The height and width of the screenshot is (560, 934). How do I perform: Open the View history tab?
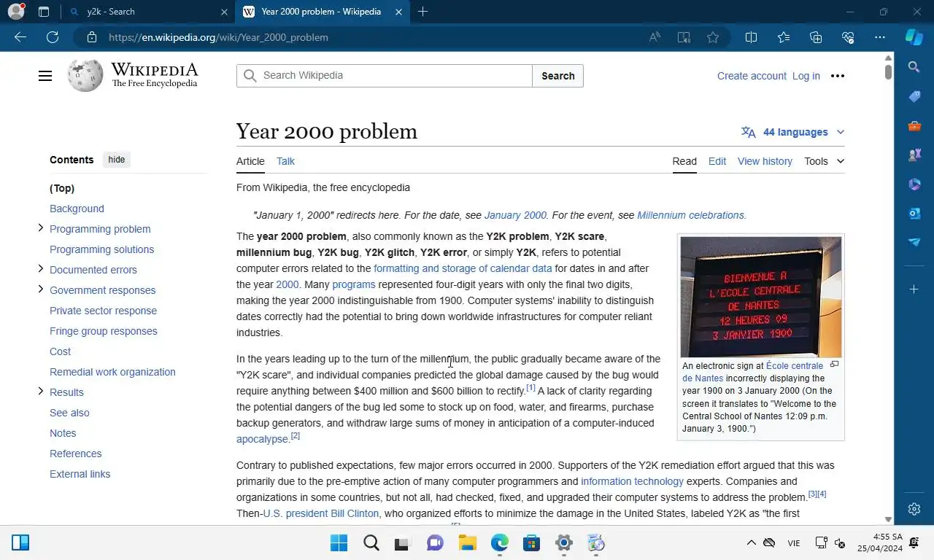tap(765, 161)
